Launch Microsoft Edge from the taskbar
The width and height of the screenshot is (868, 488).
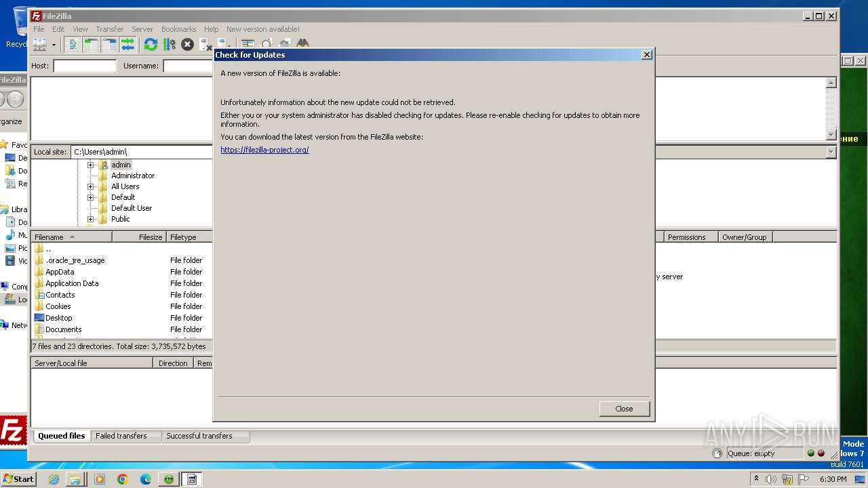point(145,479)
